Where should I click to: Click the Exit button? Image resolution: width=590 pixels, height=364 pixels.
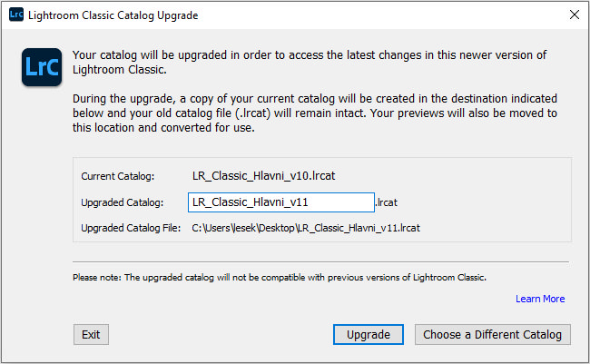tap(91, 334)
